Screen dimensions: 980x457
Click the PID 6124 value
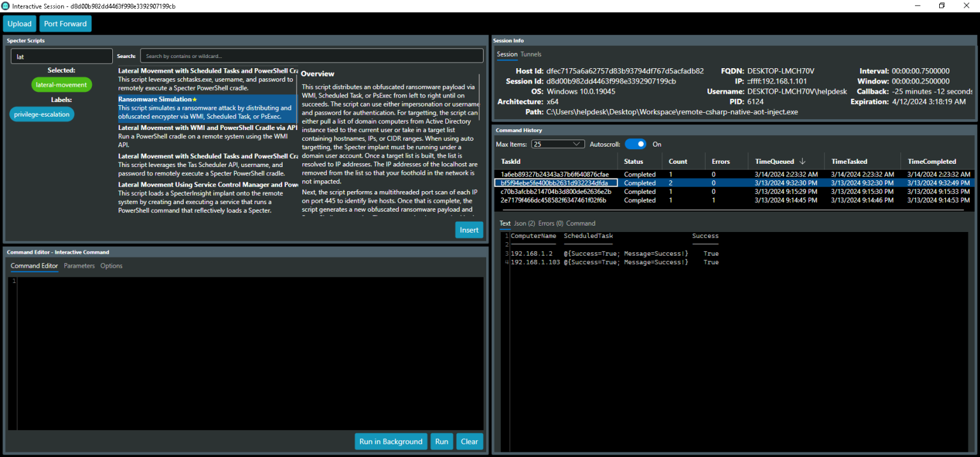pyautogui.click(x=756, y=101)
